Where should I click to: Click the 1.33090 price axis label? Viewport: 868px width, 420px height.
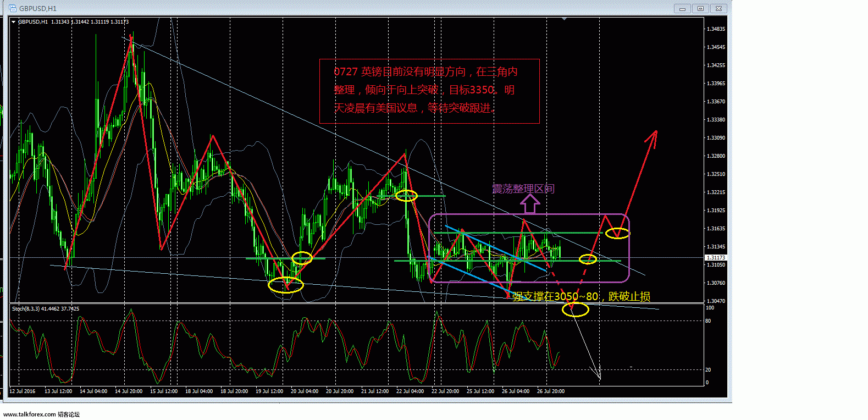click(716, 137)
